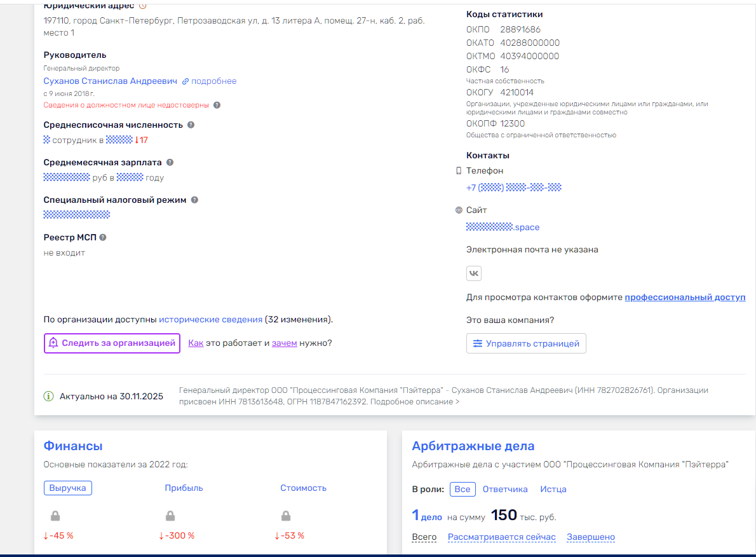Click the hidden phone number +7
The width and height of the screenshot is (756, 557).
(514, 188)
